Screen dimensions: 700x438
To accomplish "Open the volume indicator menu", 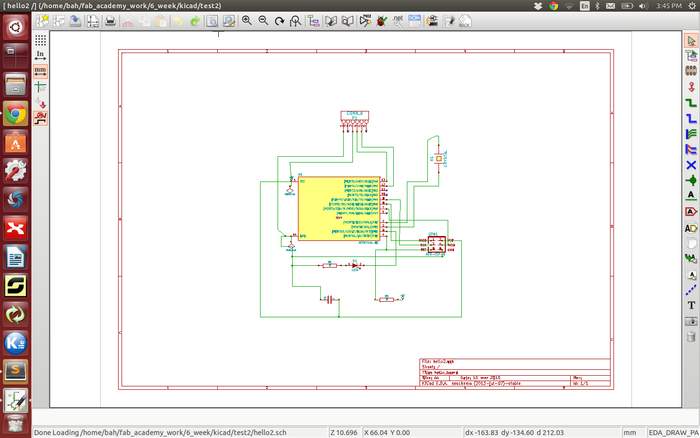I will [x=643, y=6].
